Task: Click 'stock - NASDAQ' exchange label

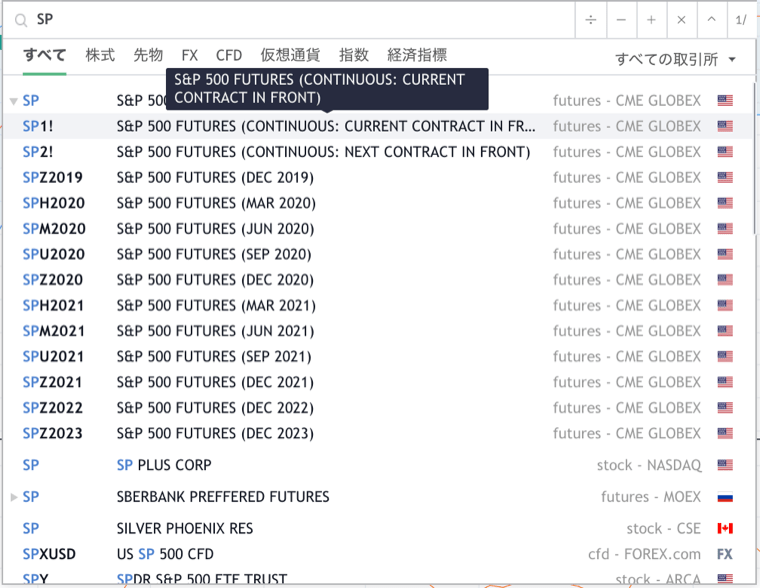Action: pos(649,465)
